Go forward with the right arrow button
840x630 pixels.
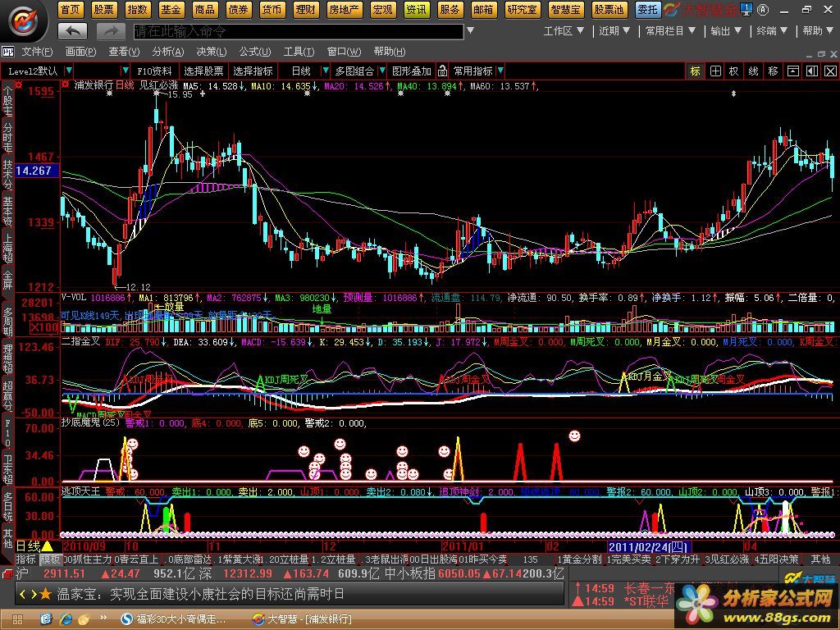point(111,32)
